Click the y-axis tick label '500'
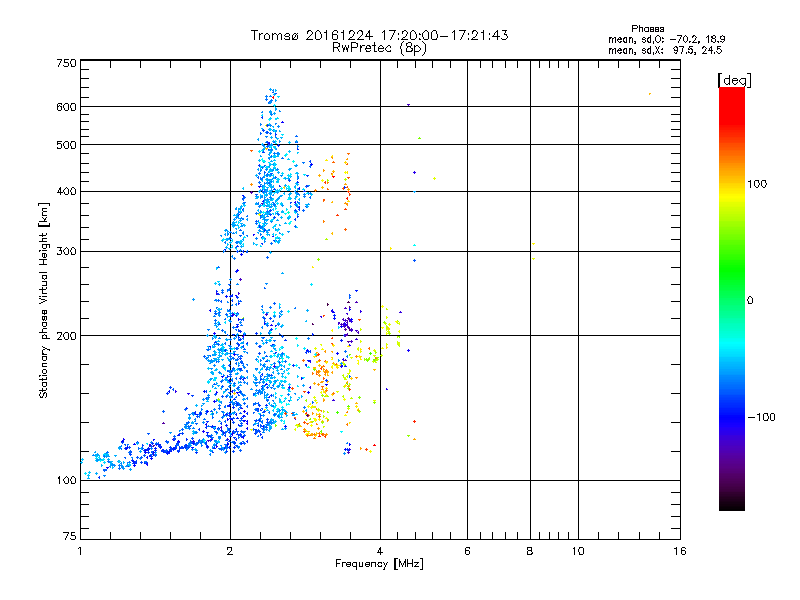Image resolution: width=800 pixels, height=600 pixels. [66, 145]
